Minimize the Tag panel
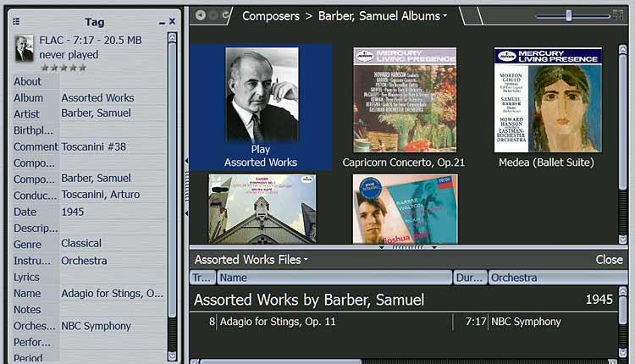635x364 pixels. pos(162,21)
